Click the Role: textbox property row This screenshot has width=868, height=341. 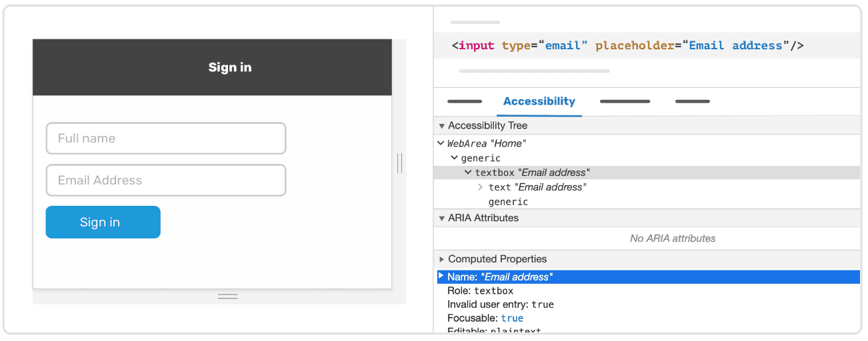pyautogui.click(x=480, y=291)
